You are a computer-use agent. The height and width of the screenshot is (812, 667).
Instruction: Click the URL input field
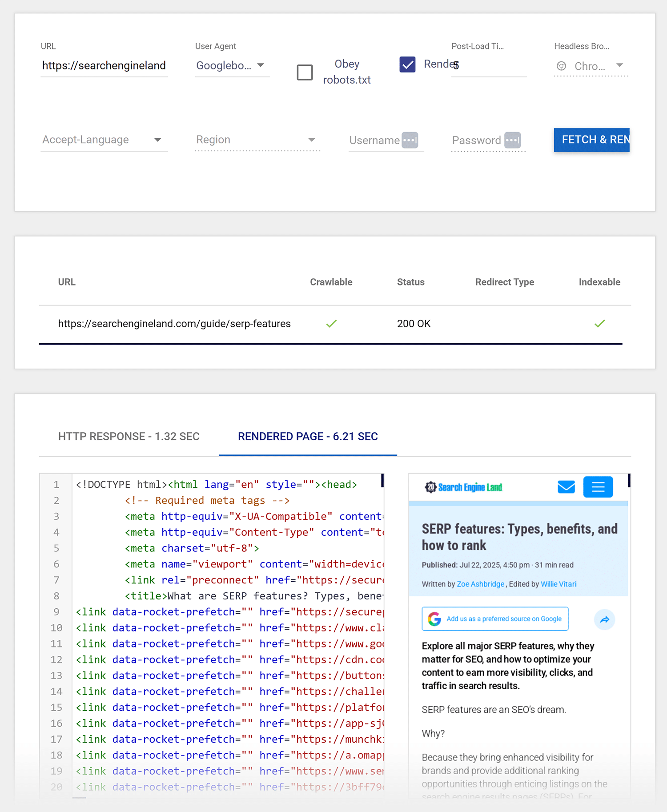tap(104, 66)
